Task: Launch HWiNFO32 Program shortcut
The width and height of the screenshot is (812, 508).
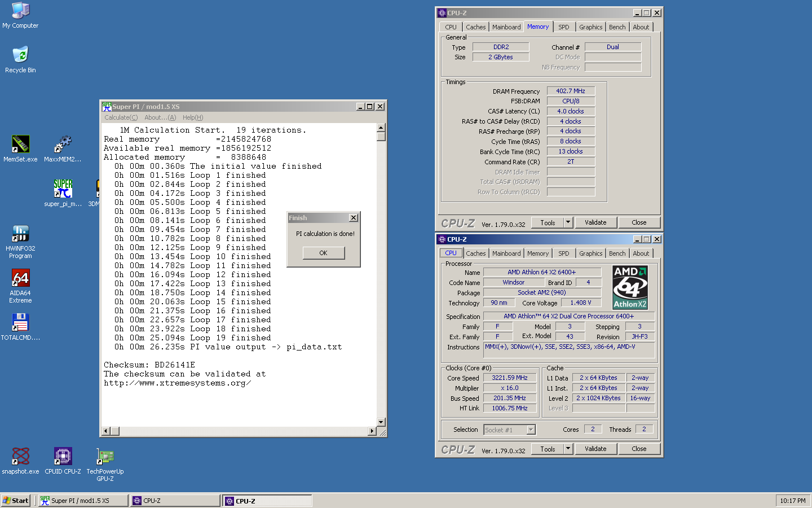Action: (x=20, y=242)
